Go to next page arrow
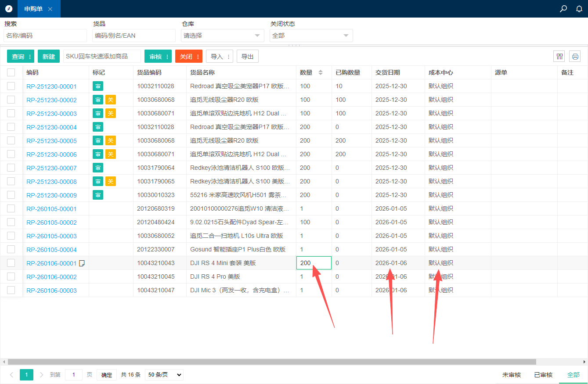The height and width of the screenshot is (384, 588). click(42, 375)
